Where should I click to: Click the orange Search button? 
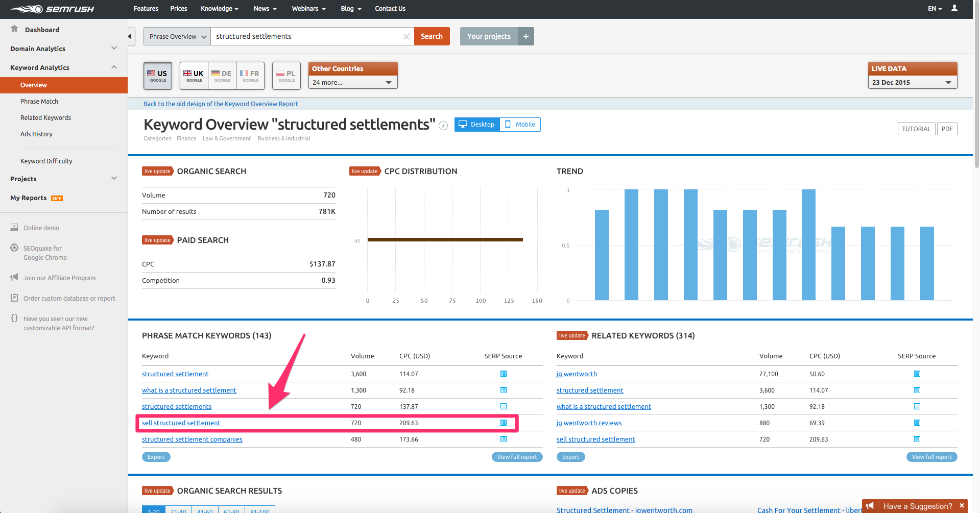[432, 36]
